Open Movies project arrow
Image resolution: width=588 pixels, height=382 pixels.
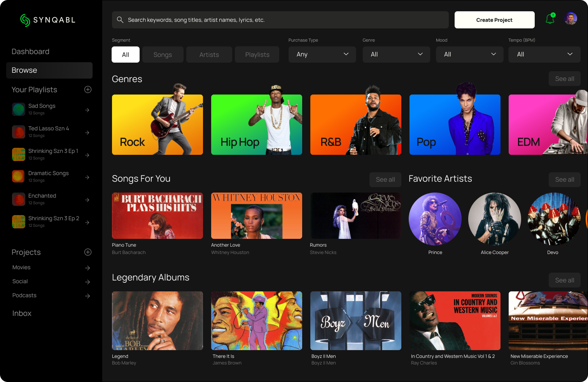click(x=87, y=268)
